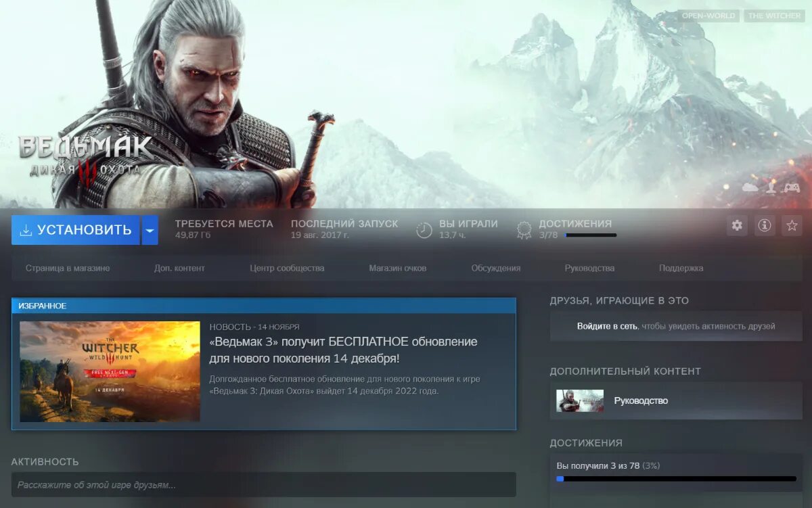Open the Страница в магазине tab
The image size is (812, 508).
tap(68, 268)
